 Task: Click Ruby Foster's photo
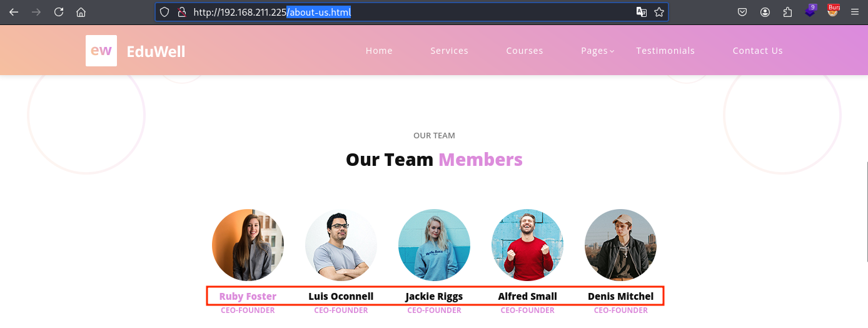pos(248,245)
